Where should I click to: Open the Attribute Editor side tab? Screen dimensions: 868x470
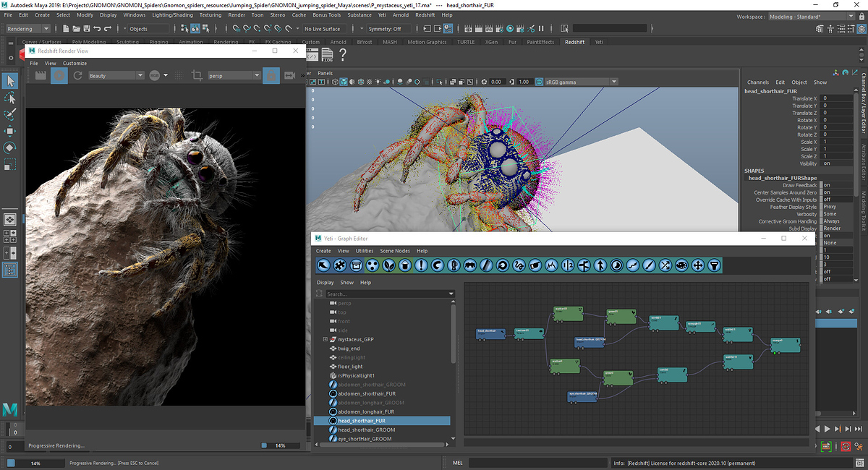864,161
